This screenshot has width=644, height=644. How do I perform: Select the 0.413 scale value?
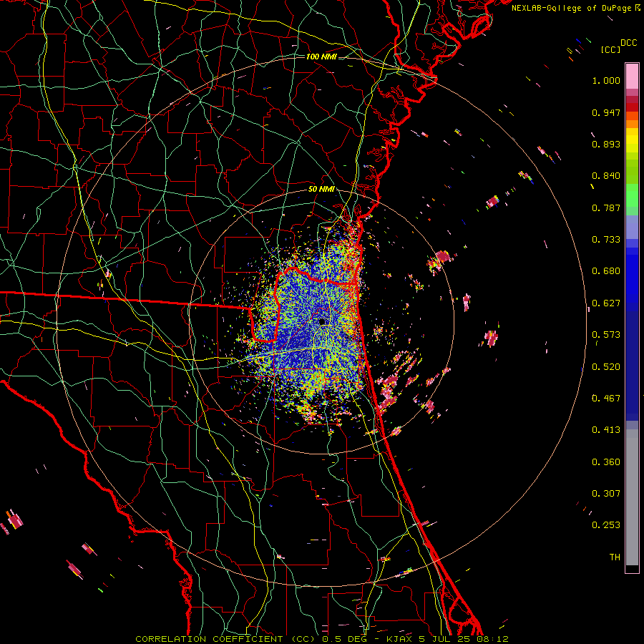click(606, 430)
